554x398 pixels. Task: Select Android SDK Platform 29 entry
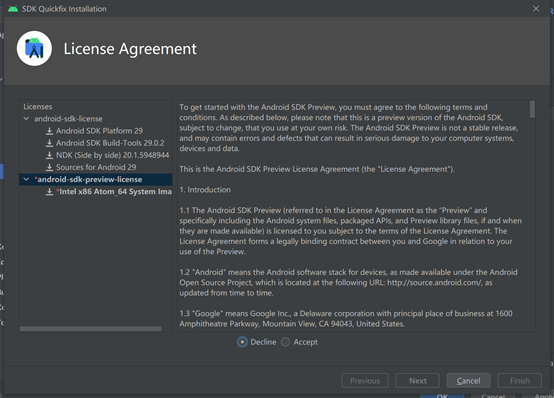pyautogui.click(x=99, y=131)
